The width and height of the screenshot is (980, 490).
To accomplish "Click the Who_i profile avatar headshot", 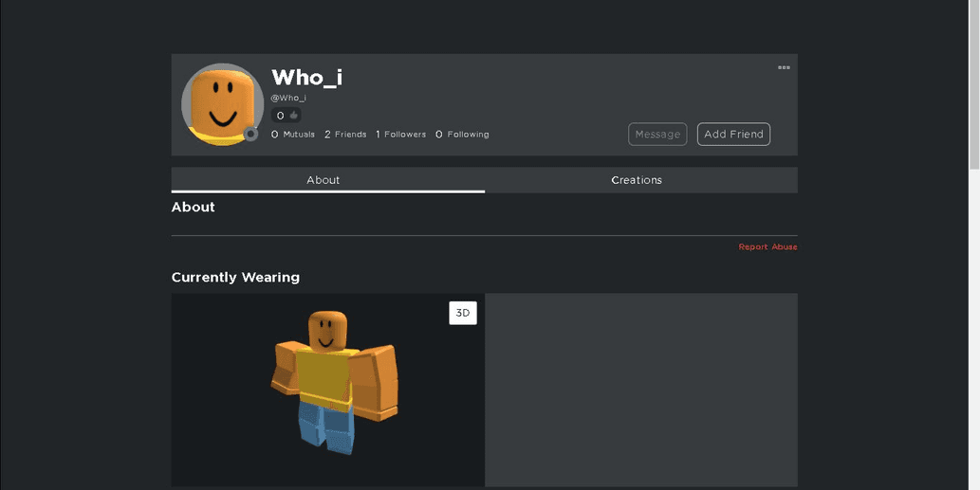I will tap(222, 104).
